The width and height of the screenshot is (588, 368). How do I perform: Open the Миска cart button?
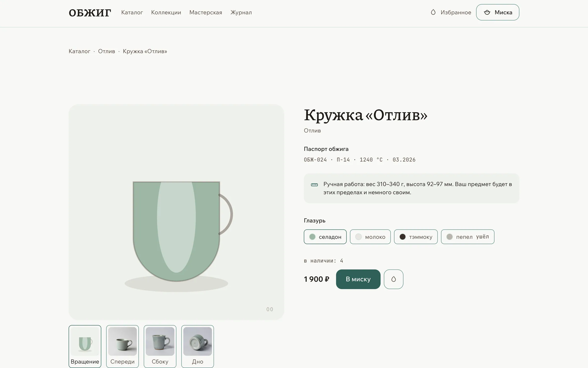498,12
